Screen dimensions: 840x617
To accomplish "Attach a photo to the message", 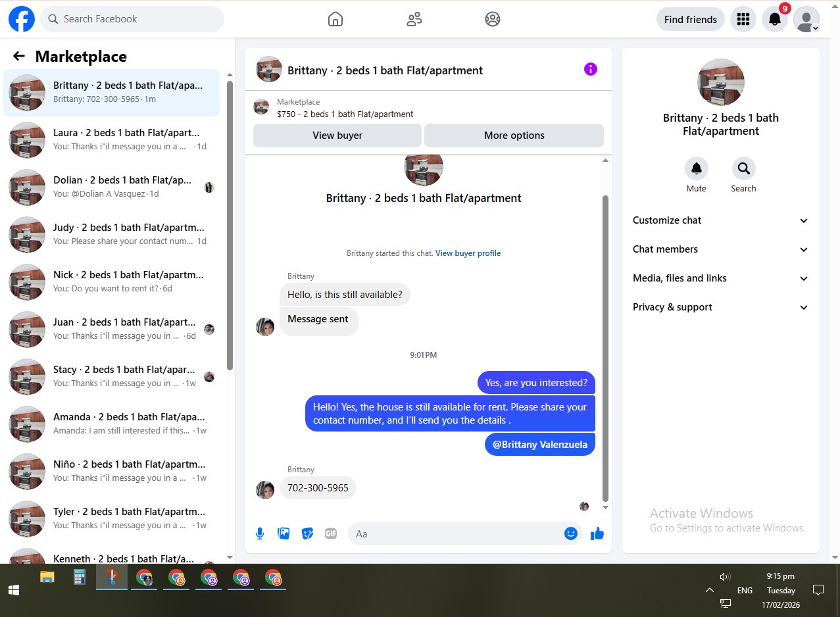I will 284,533.
